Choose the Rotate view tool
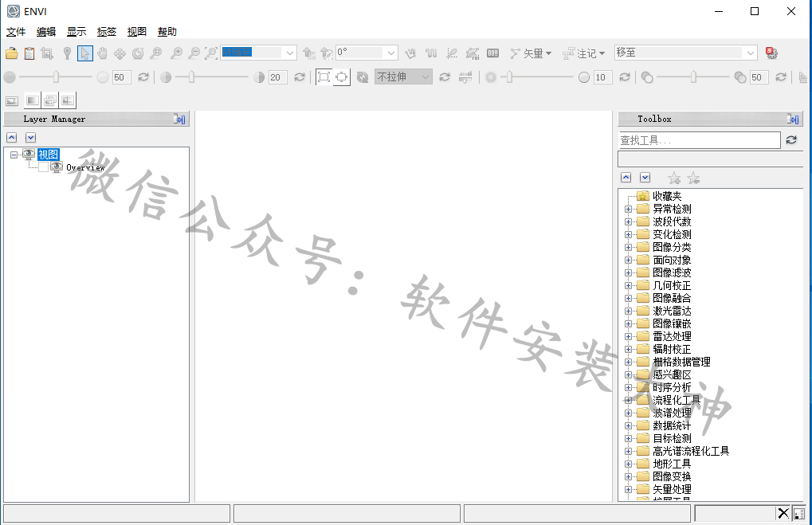 (138, 53)
